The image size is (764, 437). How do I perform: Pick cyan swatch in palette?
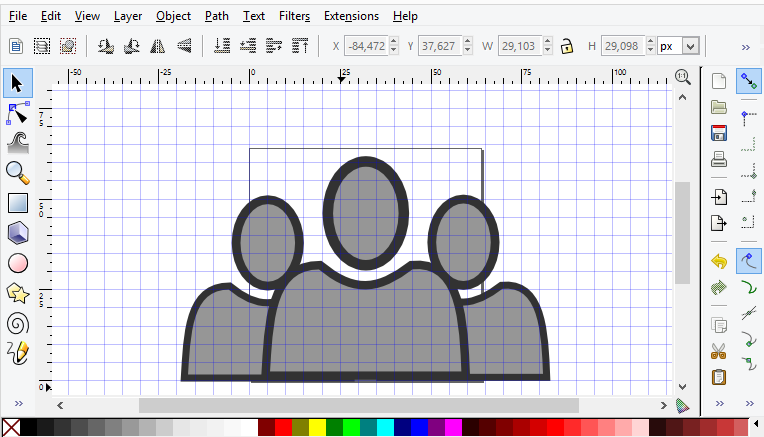pos(385,427)
